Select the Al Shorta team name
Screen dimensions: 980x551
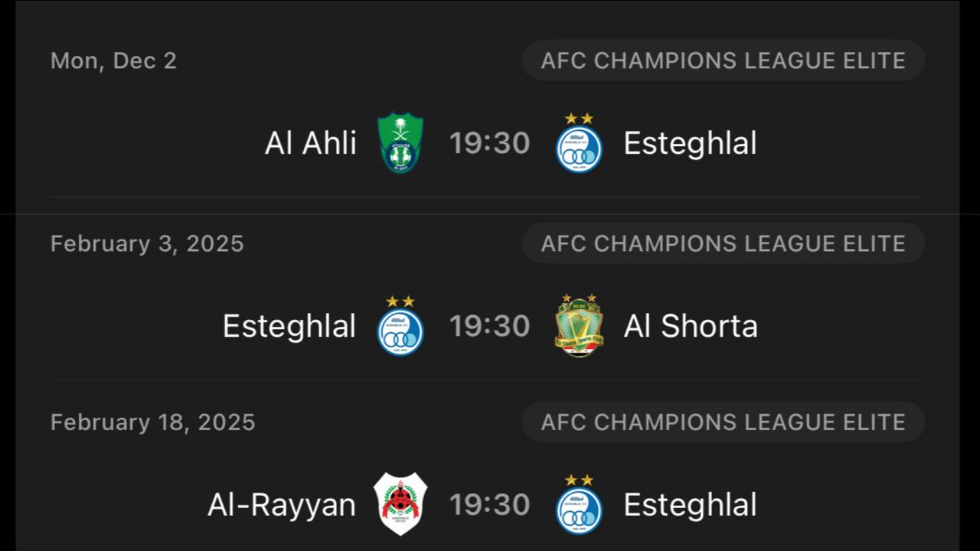[690, 326]
